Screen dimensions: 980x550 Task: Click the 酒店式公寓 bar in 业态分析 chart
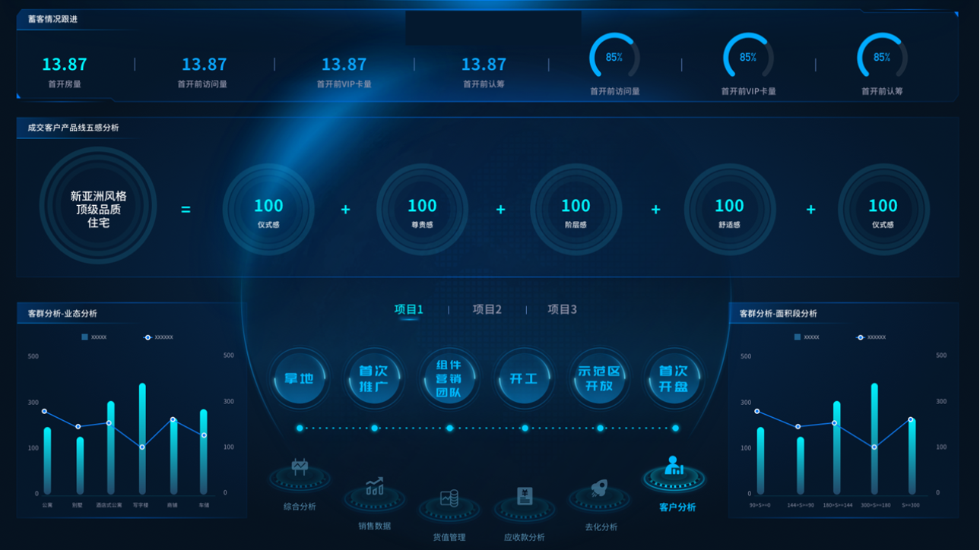(110, 448)
